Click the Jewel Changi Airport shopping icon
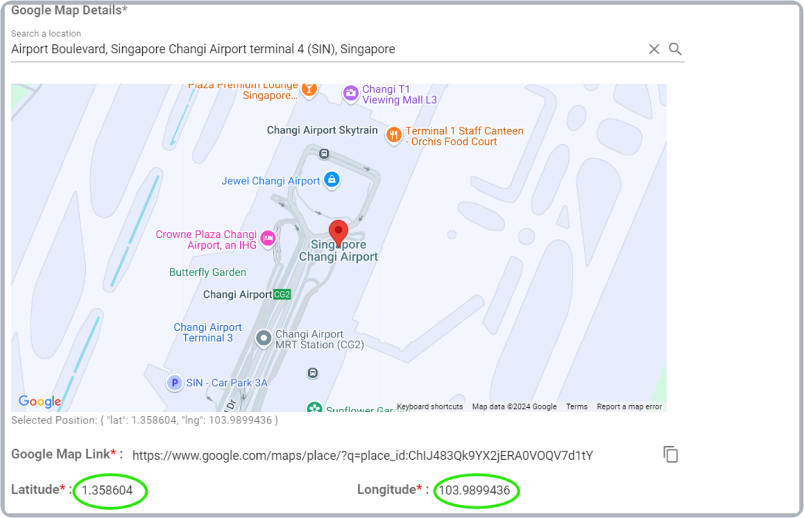 pos(332,180)
